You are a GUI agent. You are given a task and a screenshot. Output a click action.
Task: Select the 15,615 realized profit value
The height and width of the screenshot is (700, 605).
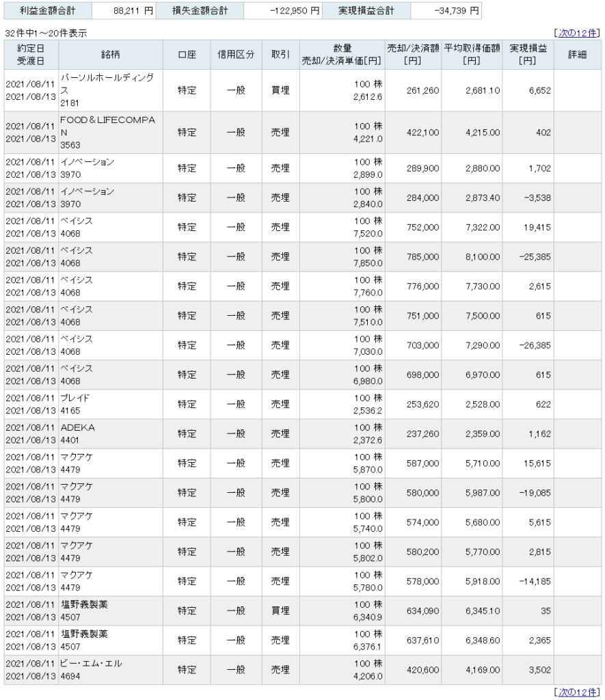pyautogui.click(x=537, y=463)
